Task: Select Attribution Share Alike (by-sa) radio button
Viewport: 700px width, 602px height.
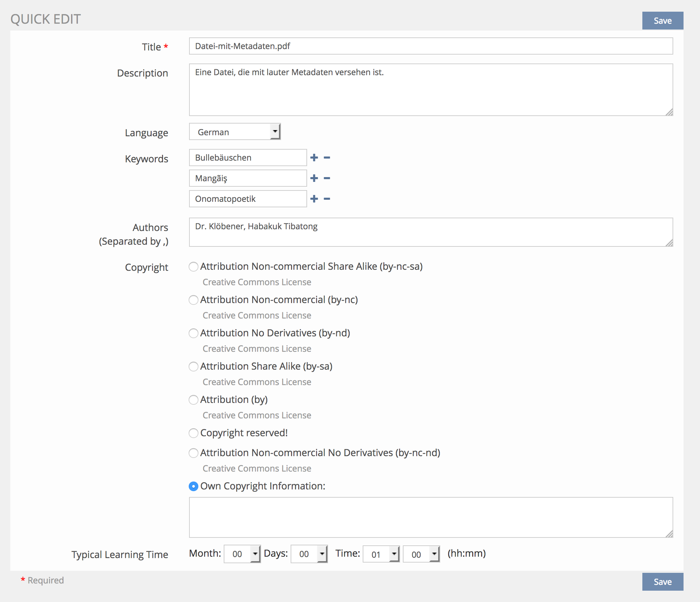Action: pos(194,367)
